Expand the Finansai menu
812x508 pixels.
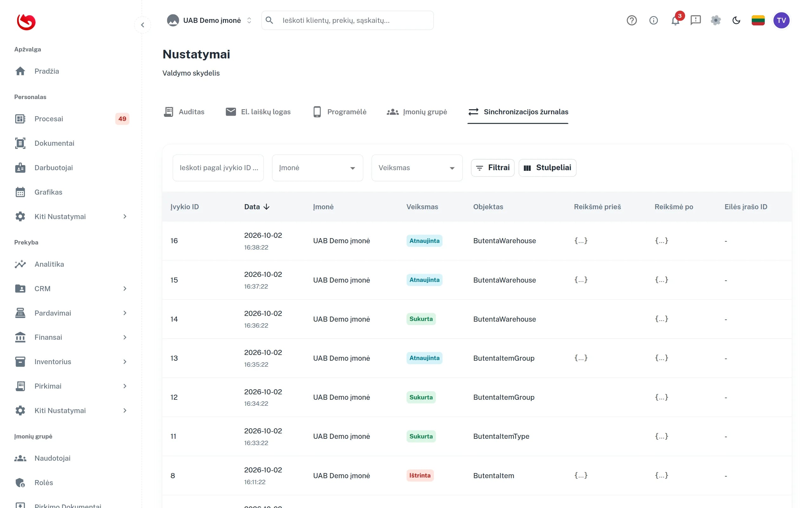[x=71, y=337]
